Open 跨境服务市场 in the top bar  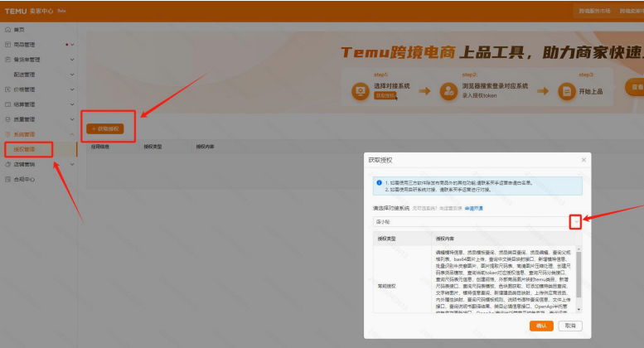coord(594,11)
